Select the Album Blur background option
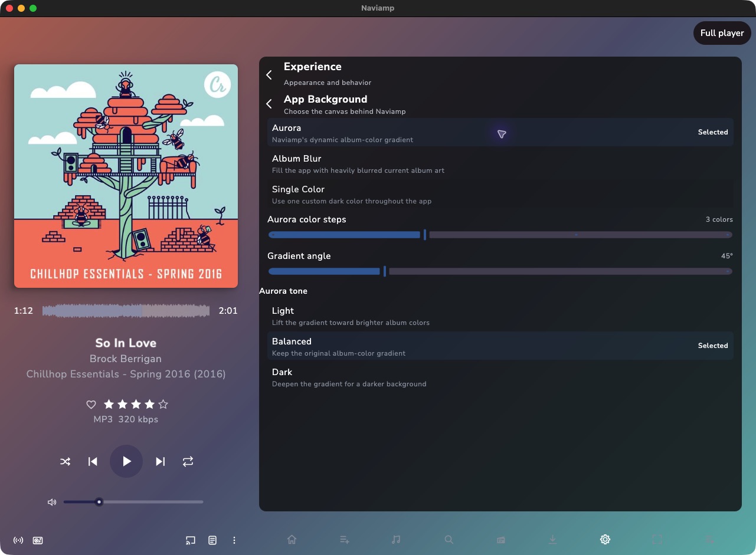Image resolution: width=756 pixels, height=555 pixels. pos(500,163)
